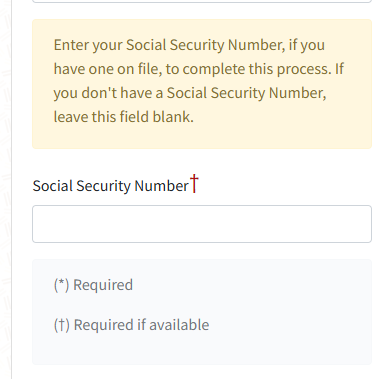
Task: Click the word "Number" in the field label
Action: 162,186
